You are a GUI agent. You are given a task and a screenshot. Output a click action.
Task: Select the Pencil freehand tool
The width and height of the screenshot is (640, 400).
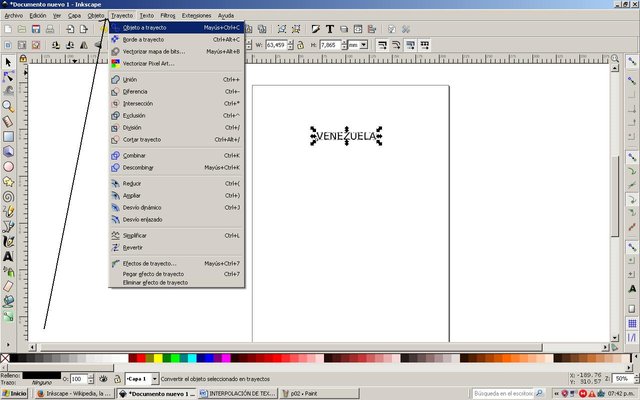(8, 211)
